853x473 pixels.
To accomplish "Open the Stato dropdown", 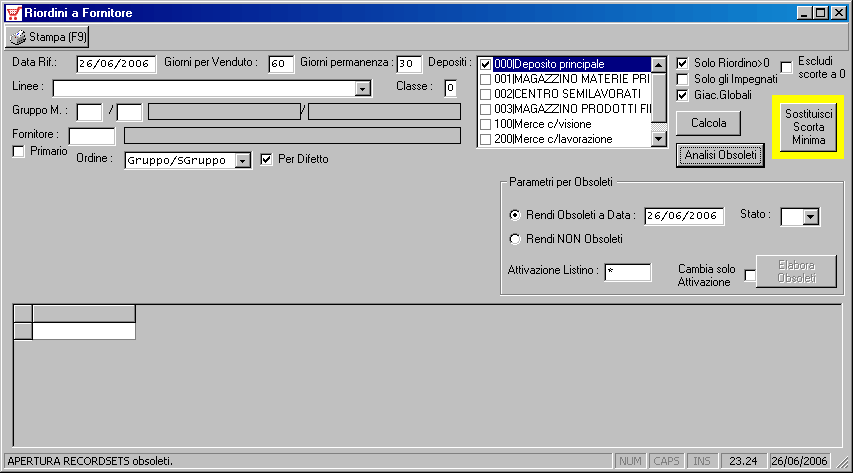I will pyautogui.click(x=811, y=217).
